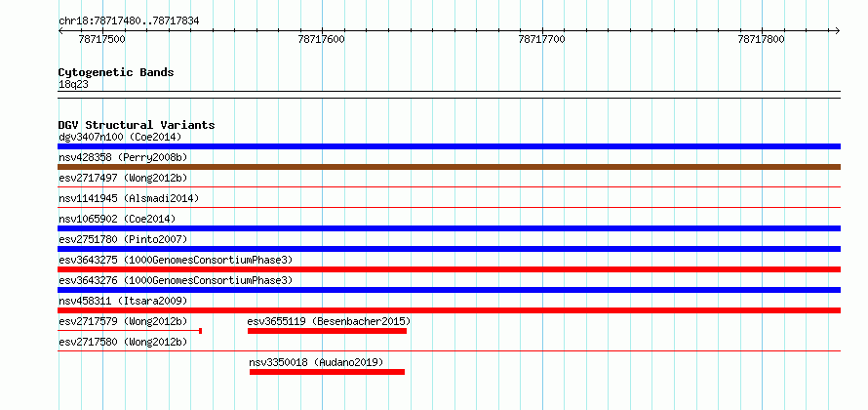868x410 pixels.
Task: Click the blue bar for dgv3407n100
Action: coord(449,146)
